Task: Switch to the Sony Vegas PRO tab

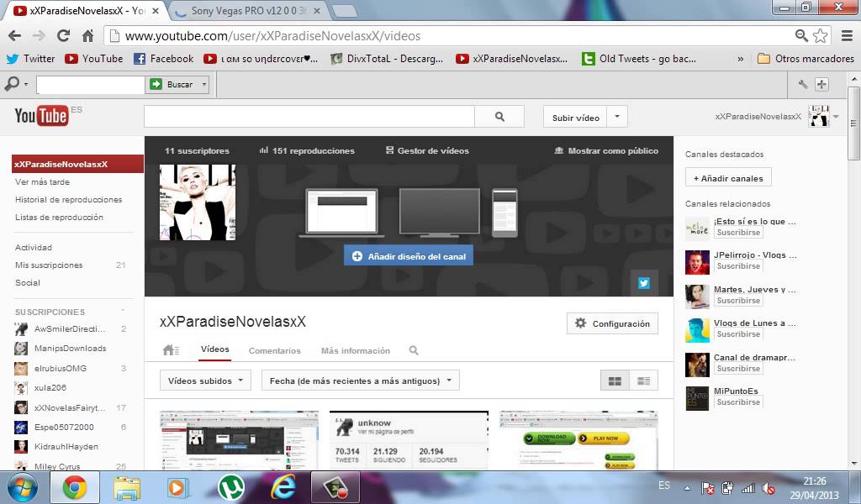Action: pos(247,10)
